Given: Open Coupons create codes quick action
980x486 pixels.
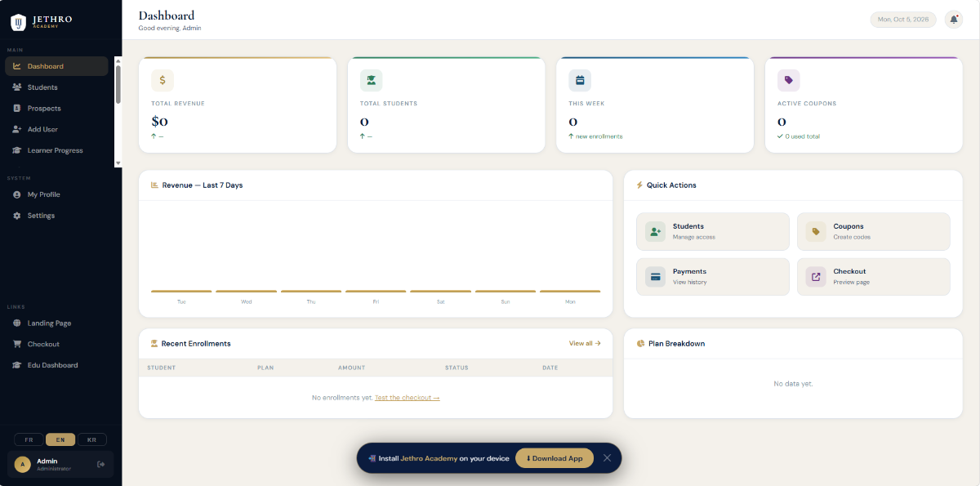Looking at the screenshot, I should point(874,231).
